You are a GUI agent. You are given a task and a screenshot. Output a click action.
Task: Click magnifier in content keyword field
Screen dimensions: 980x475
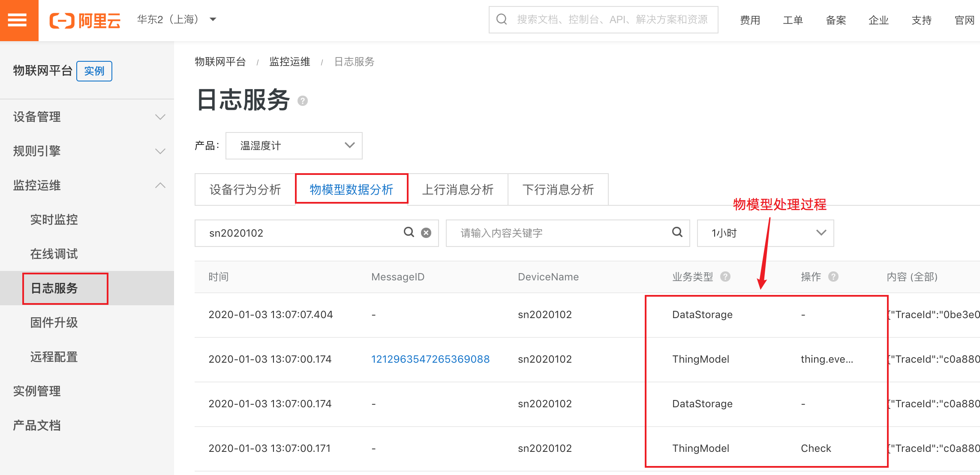[677, 232]
